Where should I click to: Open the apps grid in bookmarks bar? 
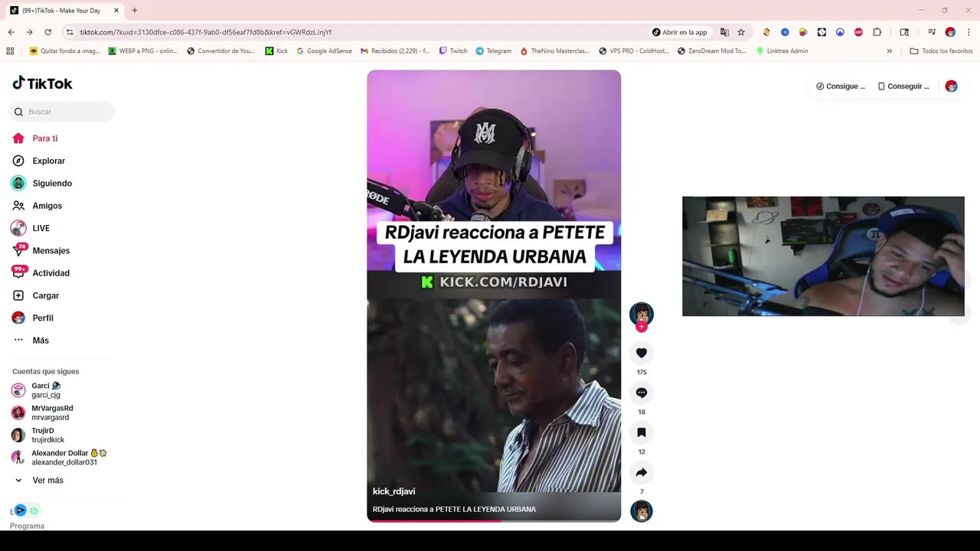[x=10, y=51]
